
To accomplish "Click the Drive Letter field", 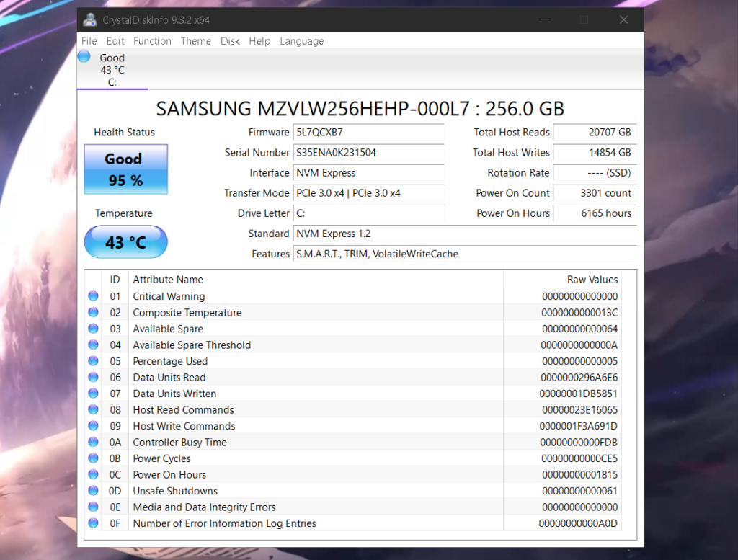I will (368, 213).
